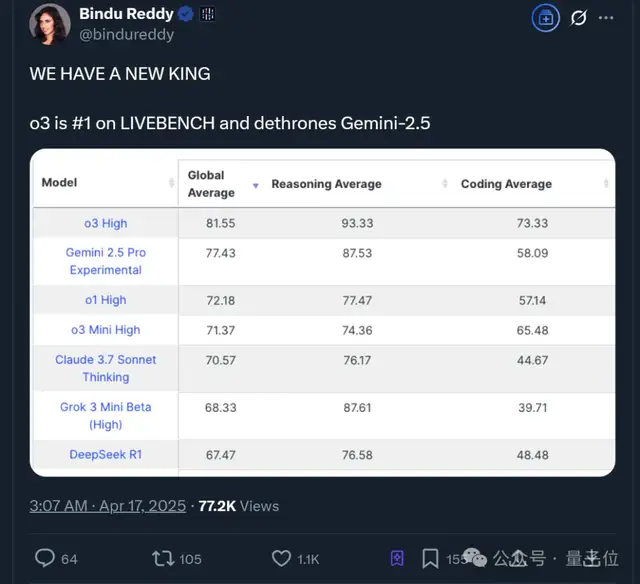640x584 pixels.
Task: Click the reply comment icon
Action: [44, 558]
